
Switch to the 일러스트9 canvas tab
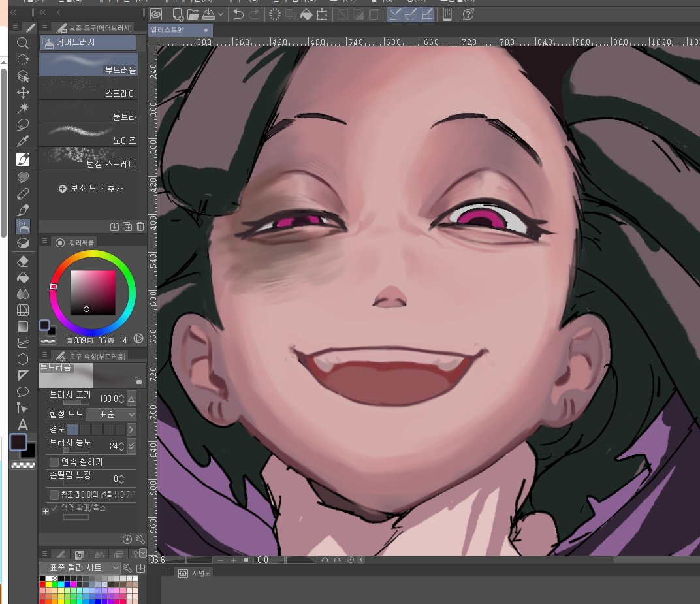pyautogui.click(x=180, y=30)
